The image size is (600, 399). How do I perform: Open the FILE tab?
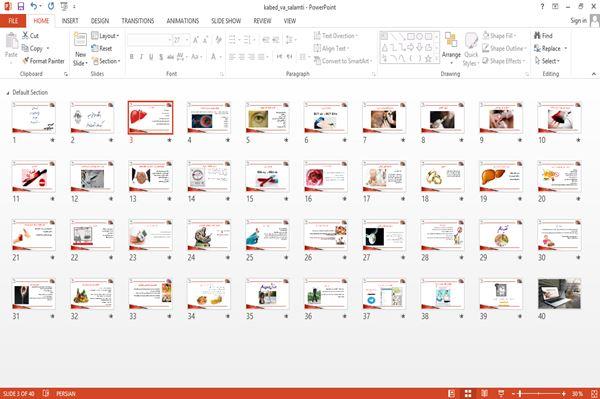pos(13,21)
